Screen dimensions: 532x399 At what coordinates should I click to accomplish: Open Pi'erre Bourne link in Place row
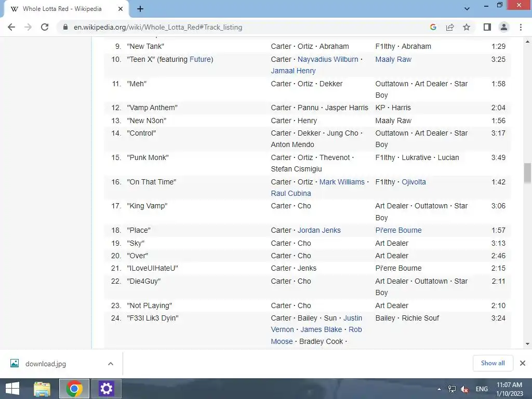[398, 230]
